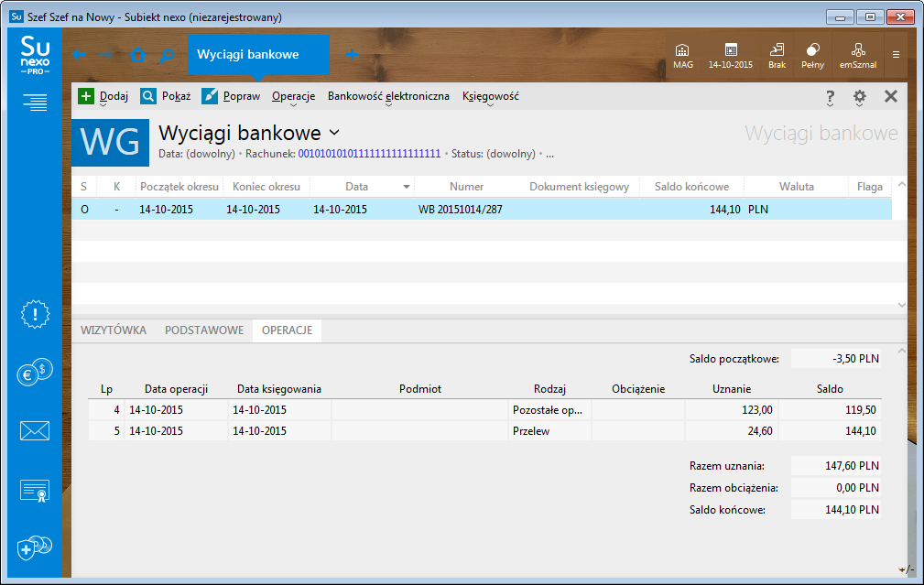924x585 pixels.
Task: Click the 24,60 Uznanie cell
Action: [x=732, y=431]
